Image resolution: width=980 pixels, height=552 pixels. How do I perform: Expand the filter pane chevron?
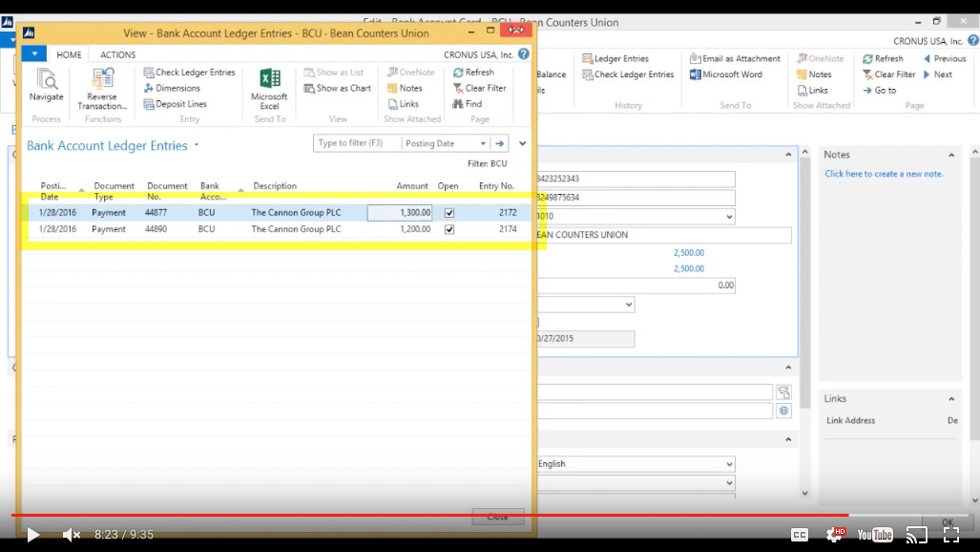tap(523, 143)
